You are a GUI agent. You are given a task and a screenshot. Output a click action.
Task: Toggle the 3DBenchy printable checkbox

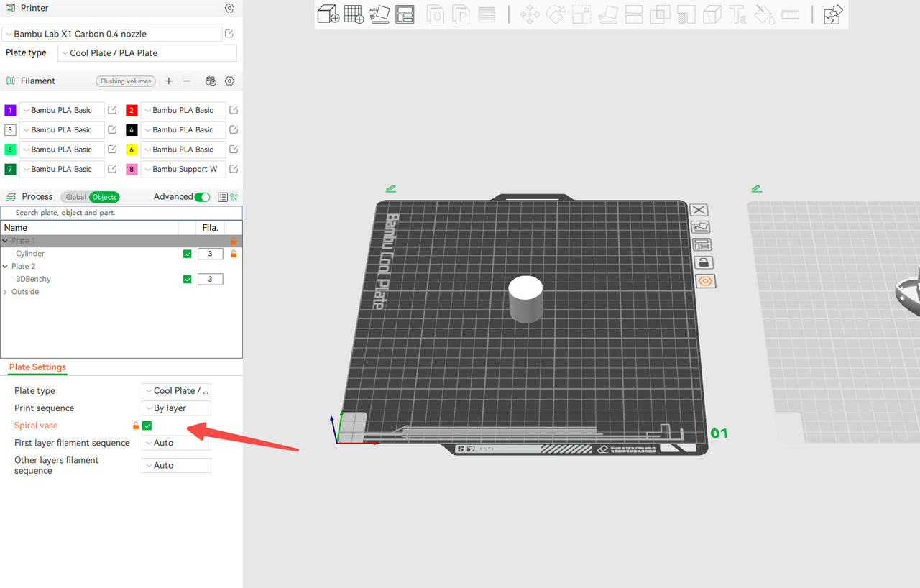click(188, 279)
